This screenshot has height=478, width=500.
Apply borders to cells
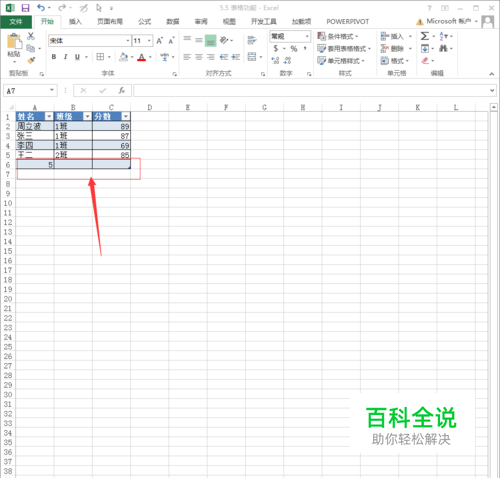pyautogui.click(x=100, y=57)
